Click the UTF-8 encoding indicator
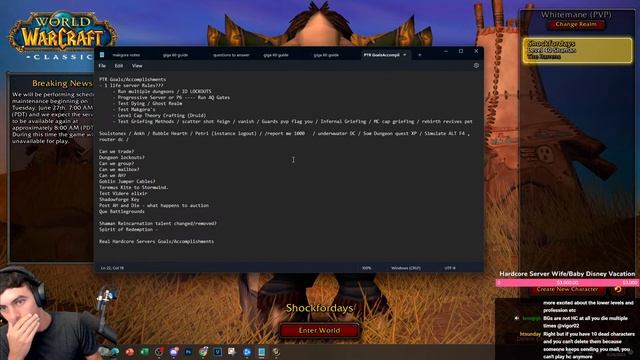 [x=450, y=268]
